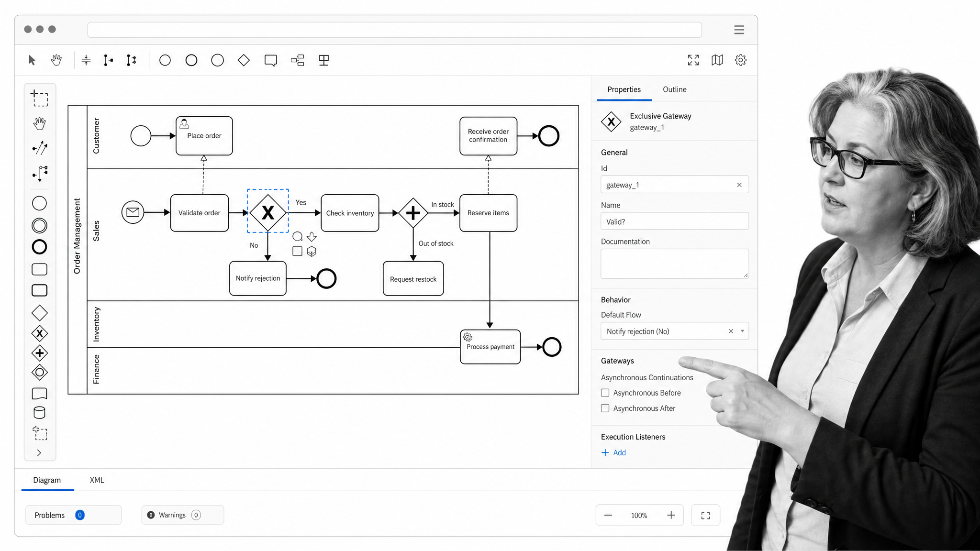Switch to the XML tab
This screenshot has height=551, width=980.
click(x=97, y=480)
